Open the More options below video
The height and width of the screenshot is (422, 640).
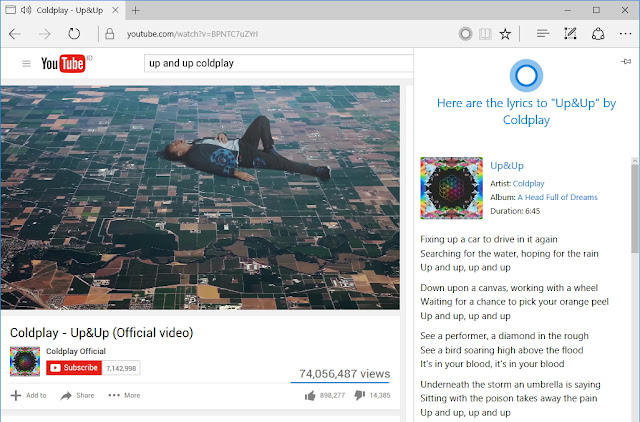tap(124, 395)
